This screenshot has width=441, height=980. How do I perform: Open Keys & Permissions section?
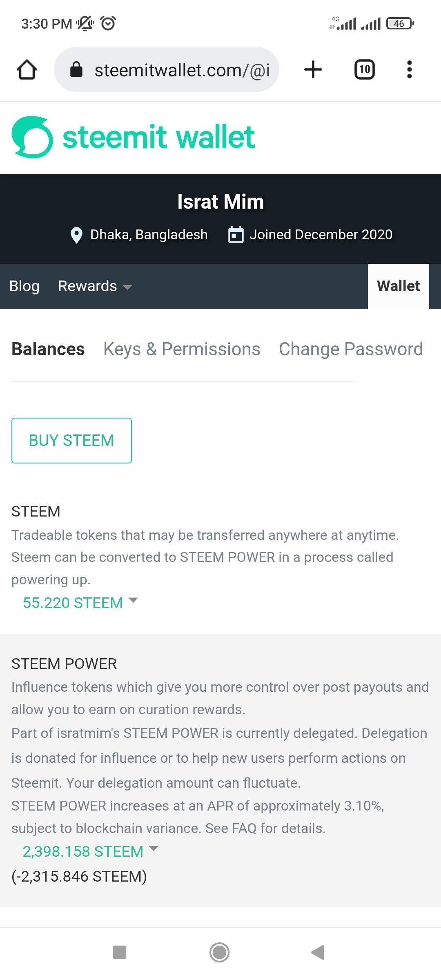pos(182,349)
